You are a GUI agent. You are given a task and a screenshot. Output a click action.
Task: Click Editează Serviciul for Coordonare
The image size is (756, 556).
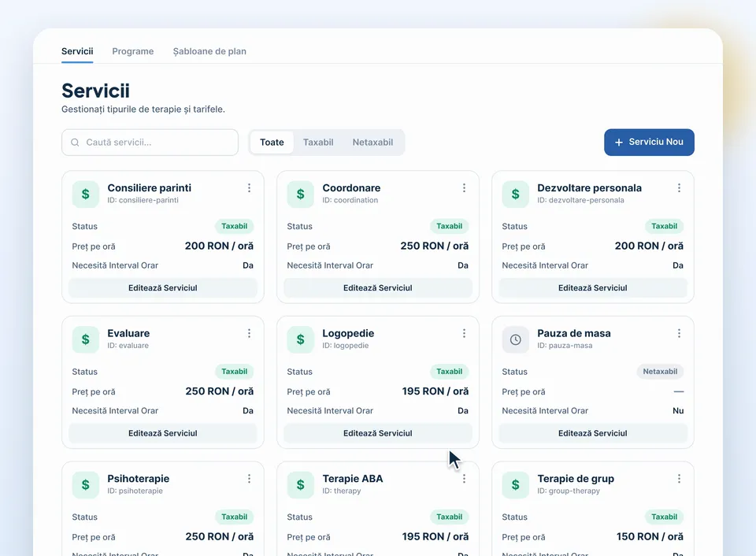point(378,288)
